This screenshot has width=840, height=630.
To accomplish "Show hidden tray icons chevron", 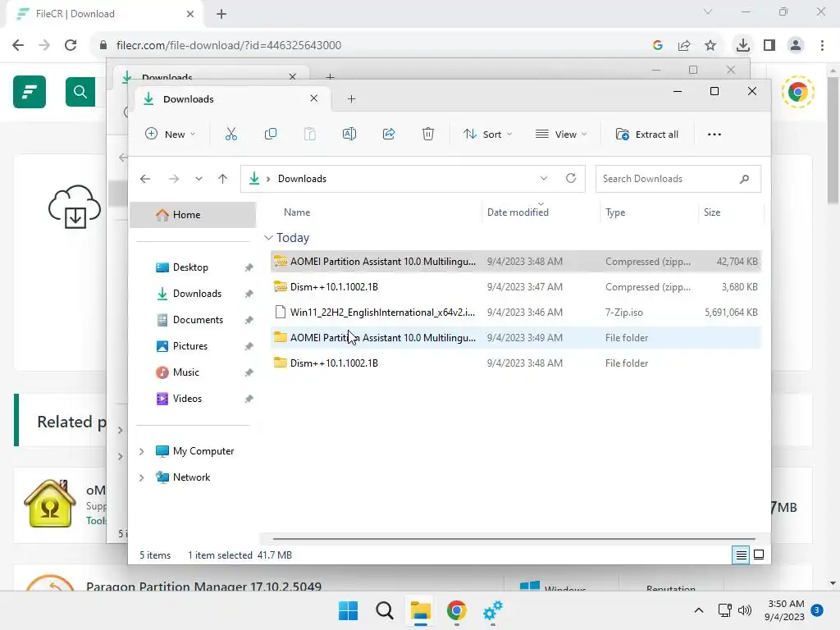I will click(699, 610).
